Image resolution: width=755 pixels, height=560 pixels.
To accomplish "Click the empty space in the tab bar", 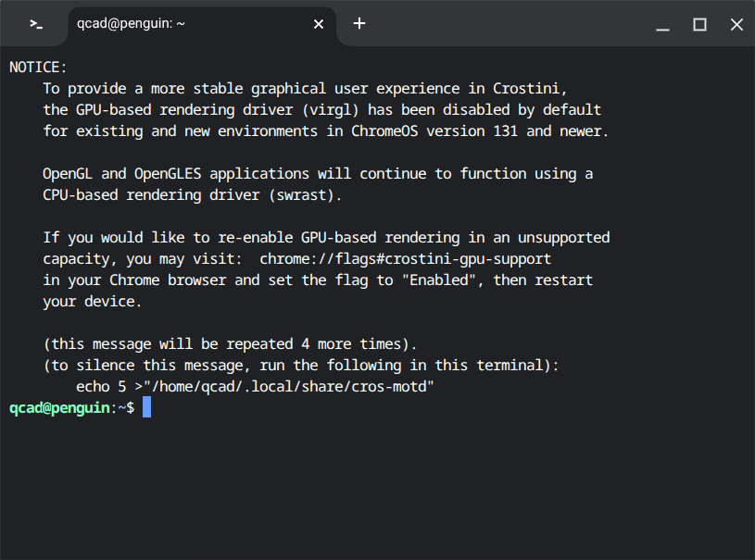I will point(510,24).
